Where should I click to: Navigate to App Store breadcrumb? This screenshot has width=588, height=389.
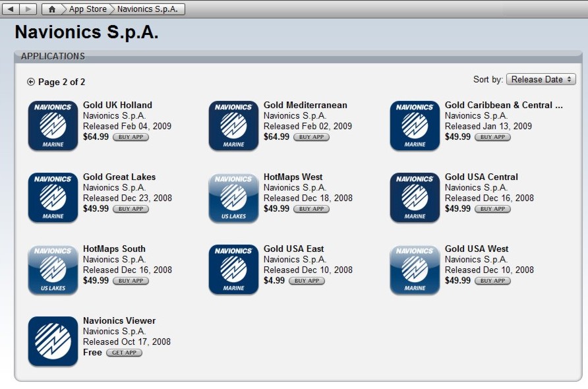(88, 9)
